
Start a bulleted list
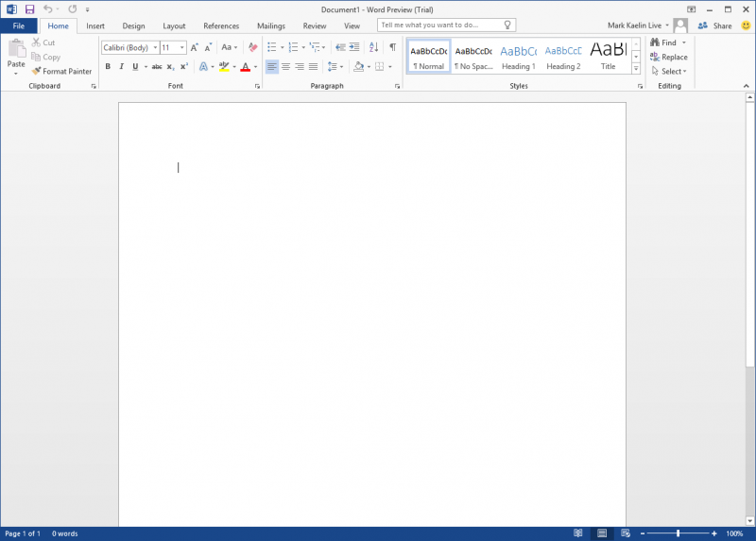[271, 47]
